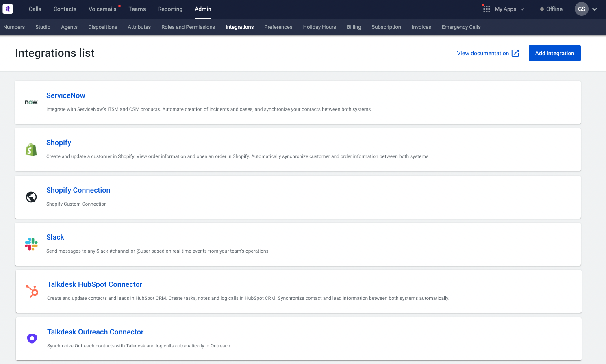Click the HubSpot CRM description text
Viewport: 606px width, 364px height.
[x=248, y=298]
